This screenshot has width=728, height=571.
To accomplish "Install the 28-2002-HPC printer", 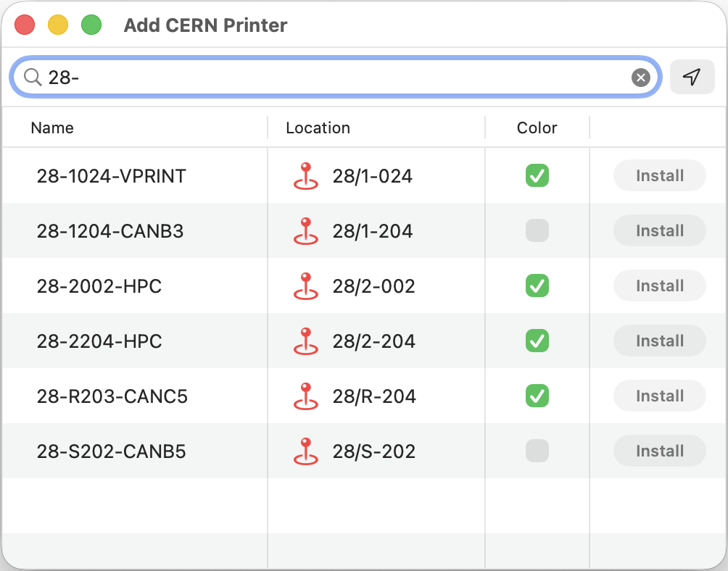I will pyautogui.click(x=659, y=286).
